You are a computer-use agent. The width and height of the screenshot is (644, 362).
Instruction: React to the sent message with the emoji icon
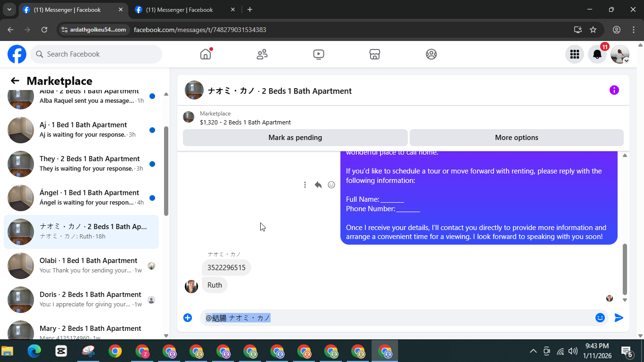(331, 185)
